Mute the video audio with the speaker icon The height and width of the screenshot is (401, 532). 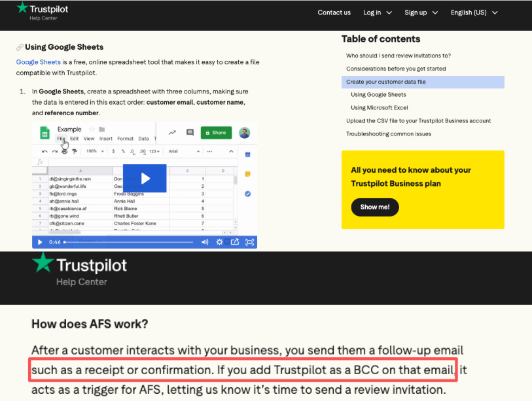204,242
